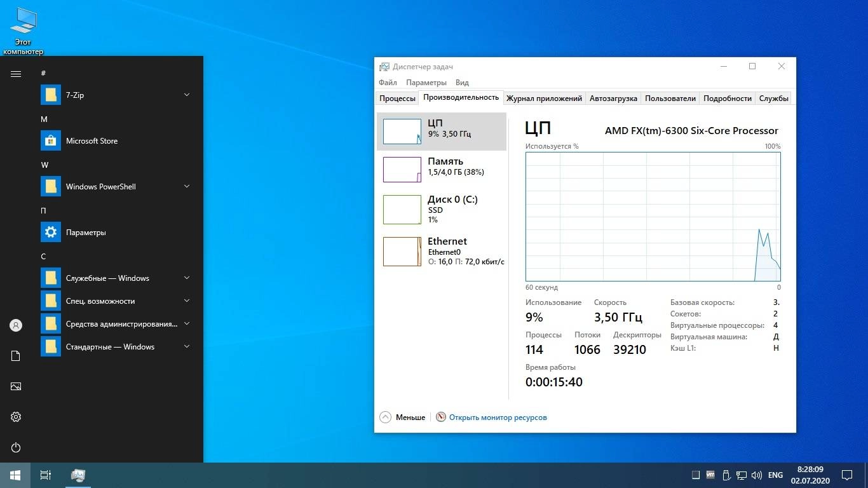Switch to the Пользователи tab
The width and height of the screenshot is (868, 488).
670,98
